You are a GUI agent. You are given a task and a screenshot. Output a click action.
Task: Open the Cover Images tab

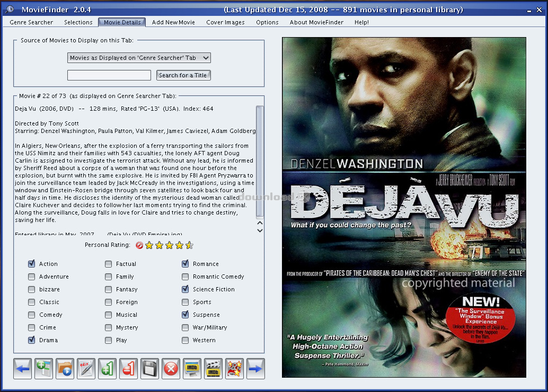click(x=225, y=22)
